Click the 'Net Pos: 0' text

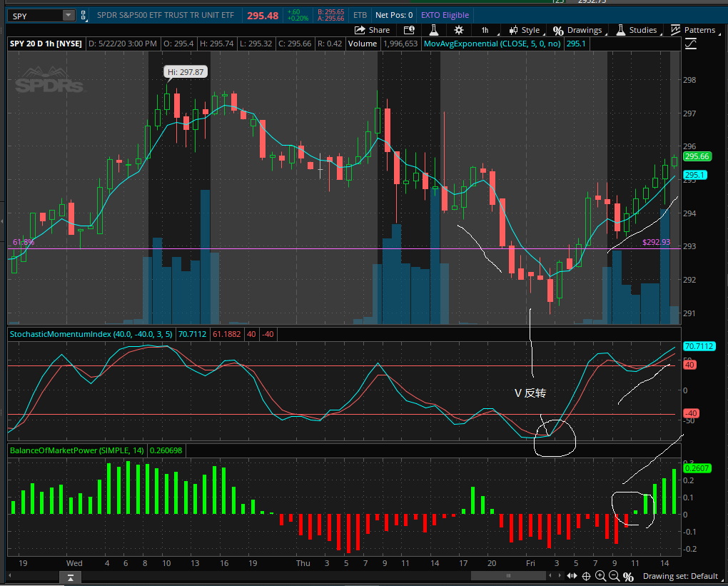pos(394,15)
